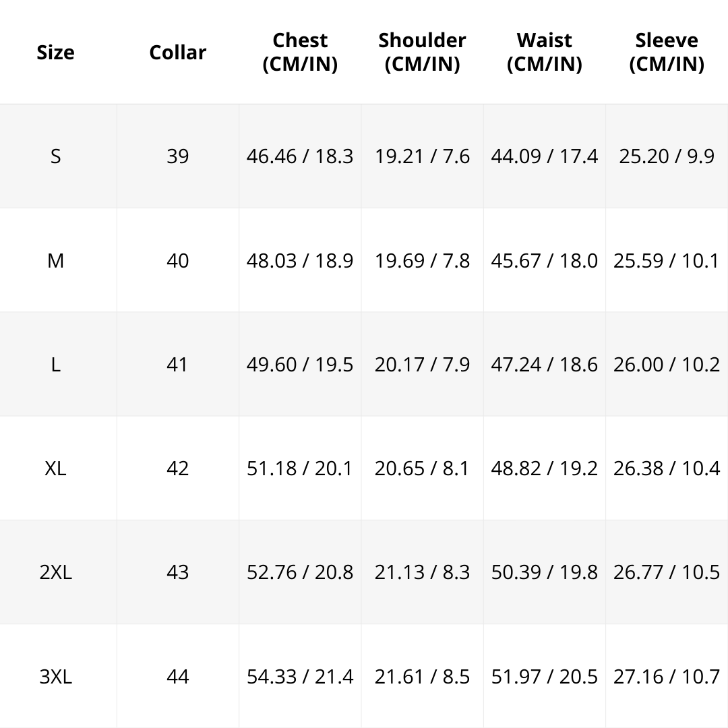The height and width of the screenshot is (728, 728).
Task: Click the Sleeve (CM/IN) header
Action: (x=667, y=52)
